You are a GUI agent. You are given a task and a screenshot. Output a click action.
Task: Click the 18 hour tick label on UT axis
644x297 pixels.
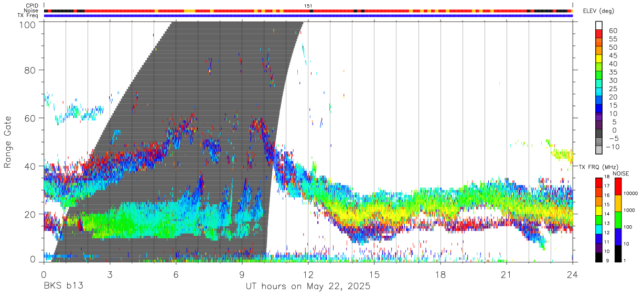[440, 274]
